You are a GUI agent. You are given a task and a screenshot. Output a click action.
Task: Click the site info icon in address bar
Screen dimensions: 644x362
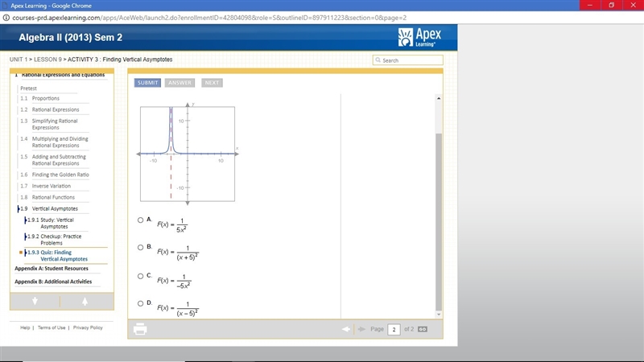tap(6, 18)
